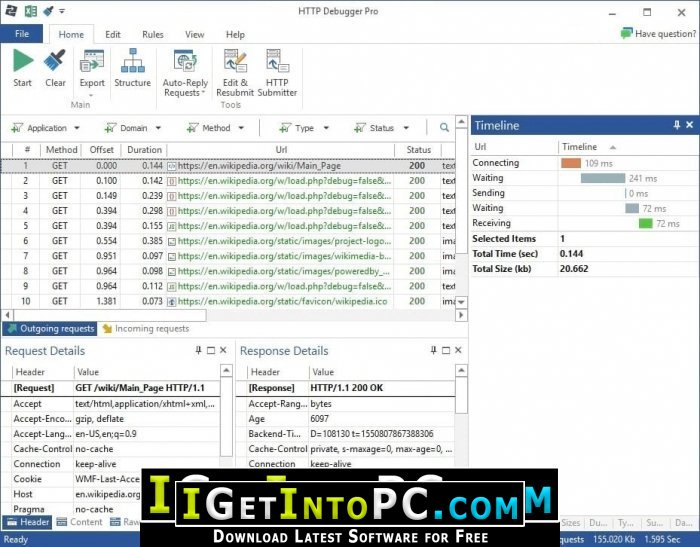Expand the Status filter dropdown
The height and width of the screenshot is (547, 700).
pyautogui.click(x=381, y=128)
